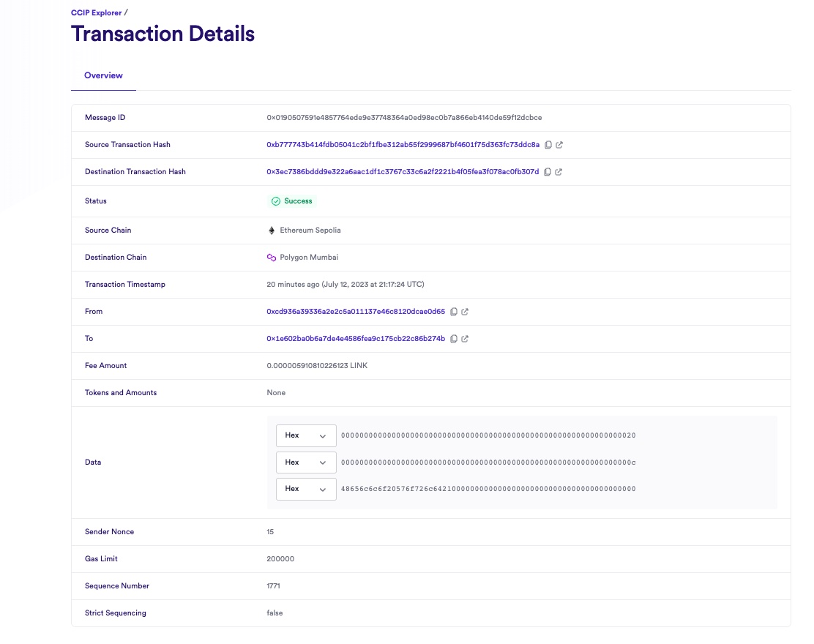The height and width of the screenshot is (644, 814).
Task: Open the first Hex format dropdown
Action: click(x=306, y=435)
